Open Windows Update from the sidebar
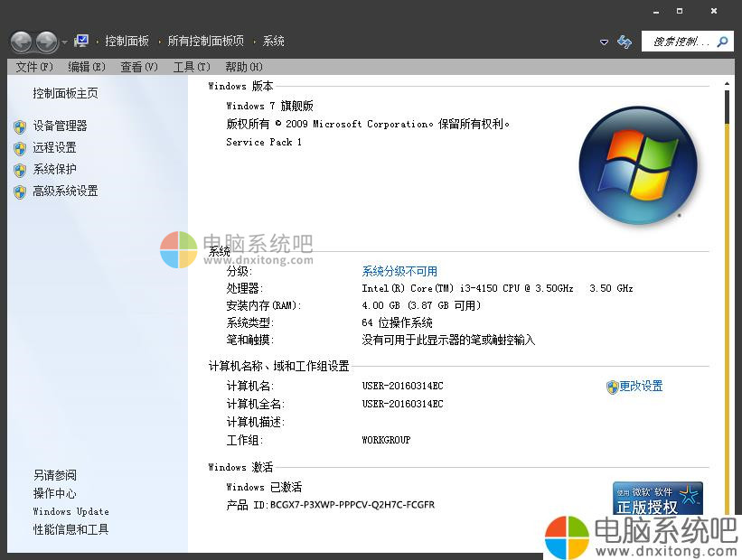Viewport: 742px width, 560px height. tap(70, 511)
